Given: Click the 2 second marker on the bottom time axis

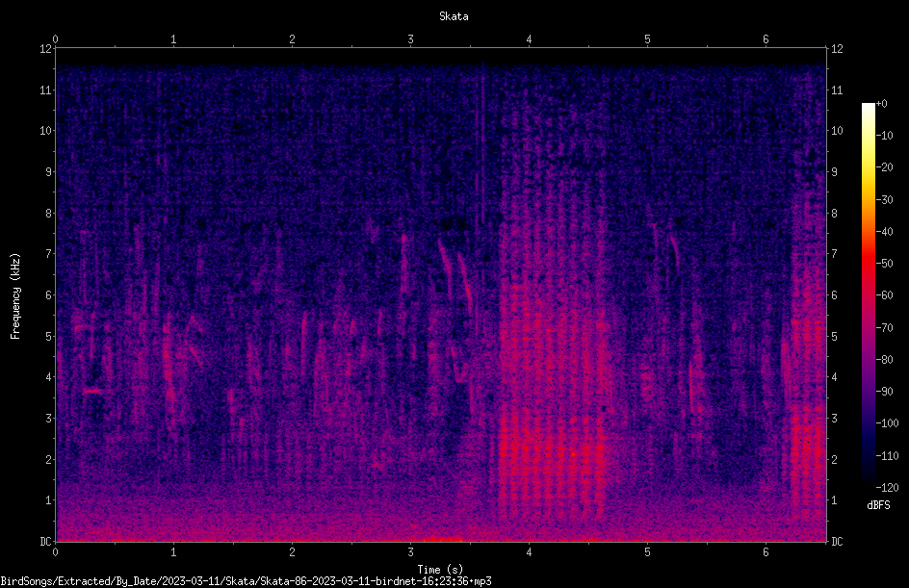Looking at the screenshot, I should point(292,552).
